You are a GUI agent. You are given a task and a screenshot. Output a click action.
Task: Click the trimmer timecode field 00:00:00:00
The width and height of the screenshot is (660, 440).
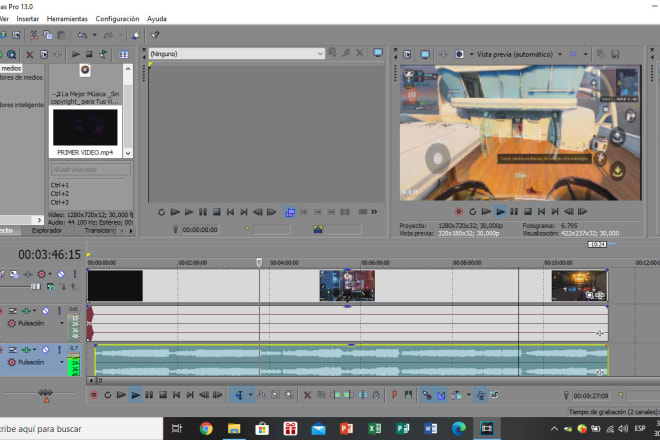coord(200,230)
